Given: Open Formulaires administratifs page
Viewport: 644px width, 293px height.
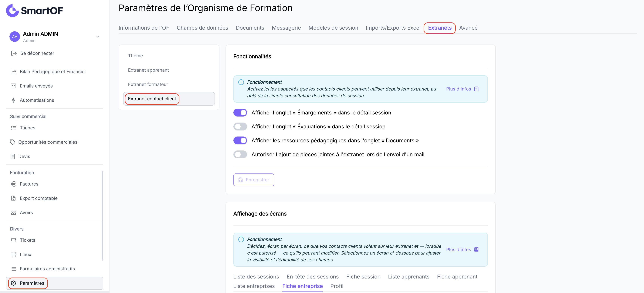Looking at the screenshot, I should coord(47,268).
